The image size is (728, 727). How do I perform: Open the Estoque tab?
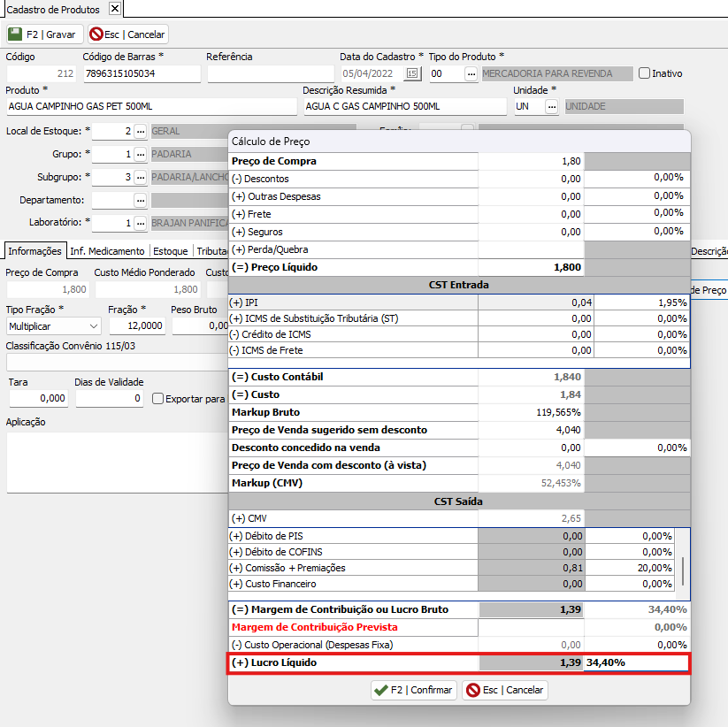point(171,251)
